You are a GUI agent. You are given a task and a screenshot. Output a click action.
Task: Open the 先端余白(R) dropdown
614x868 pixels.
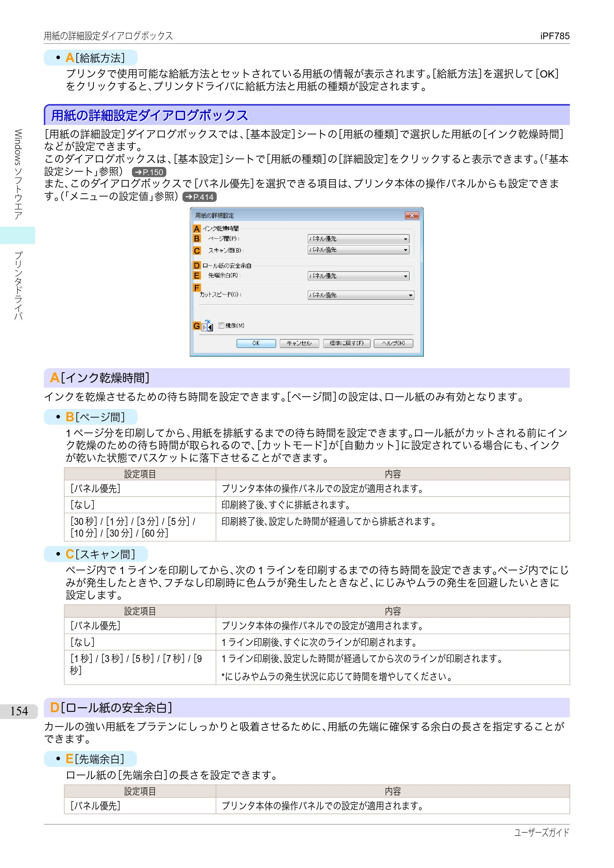[358, 276]
